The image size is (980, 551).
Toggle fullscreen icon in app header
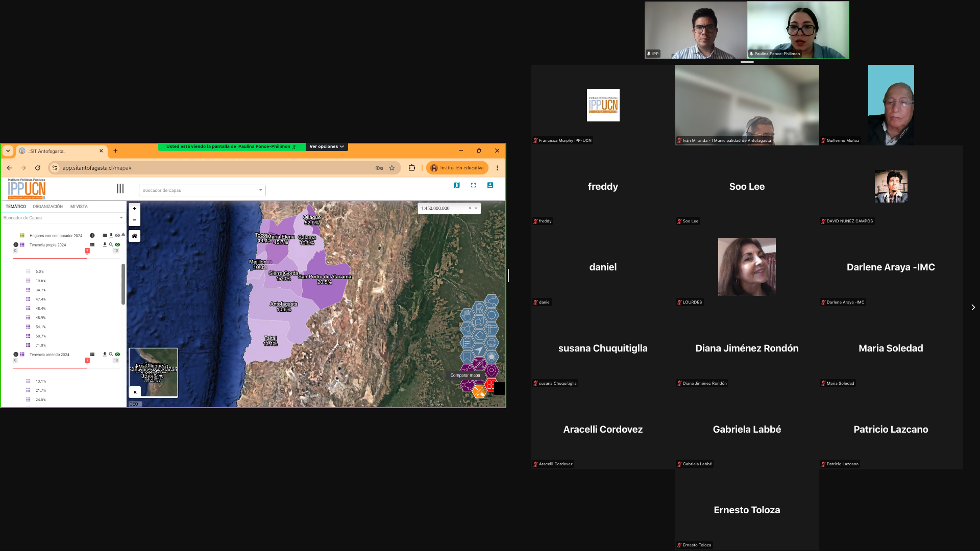point(473,185)
